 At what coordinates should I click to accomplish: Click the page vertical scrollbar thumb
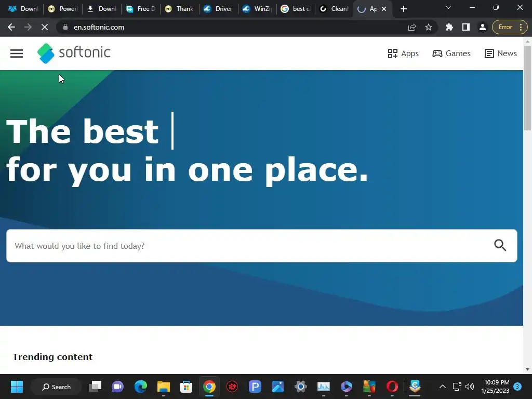(527, 87)
